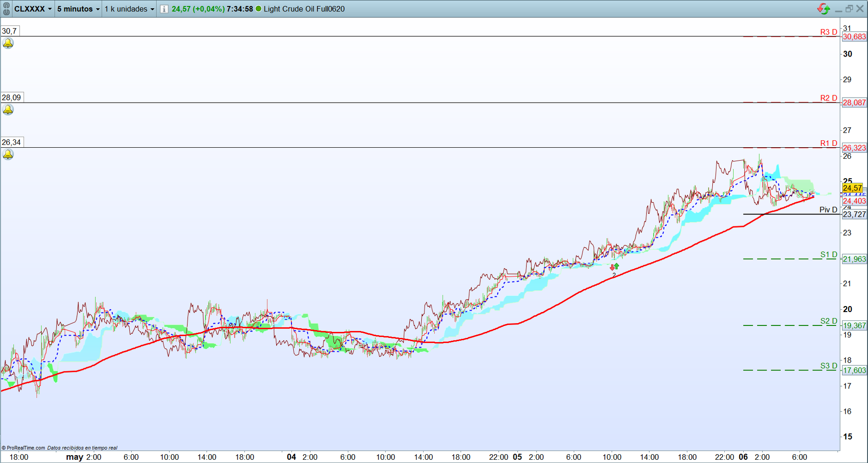Click the 04 date marker on time axis
Viewport: 868px width, 463px height.
point(291,457)
